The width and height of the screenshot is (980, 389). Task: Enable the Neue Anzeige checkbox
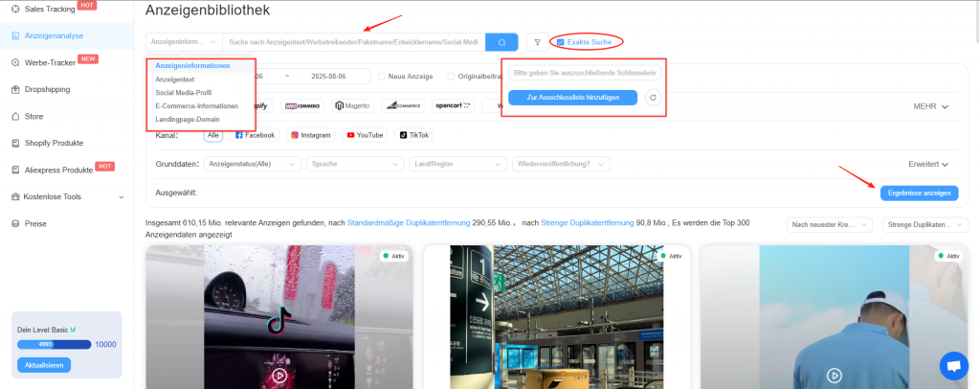pyautogui.click(x=381, y=77)
